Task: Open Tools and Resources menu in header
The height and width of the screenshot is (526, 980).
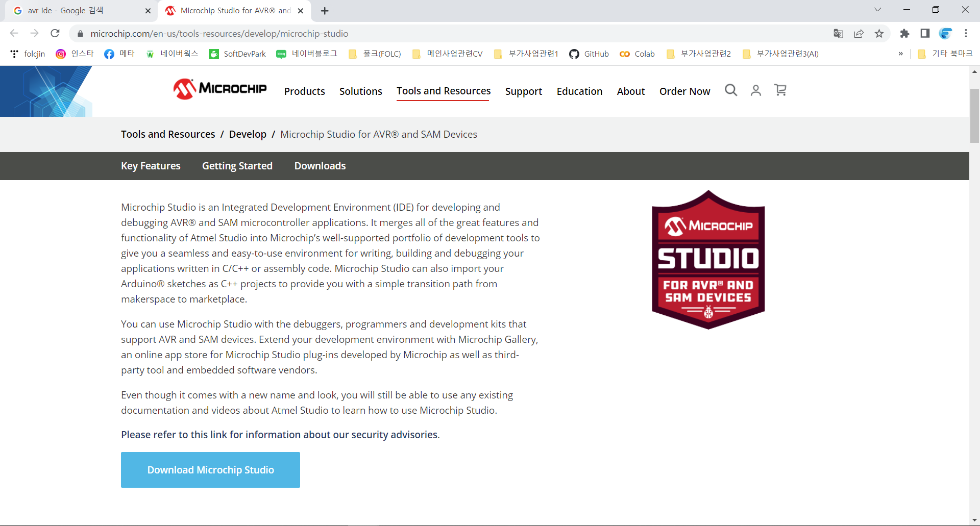Action: point(444,91)
